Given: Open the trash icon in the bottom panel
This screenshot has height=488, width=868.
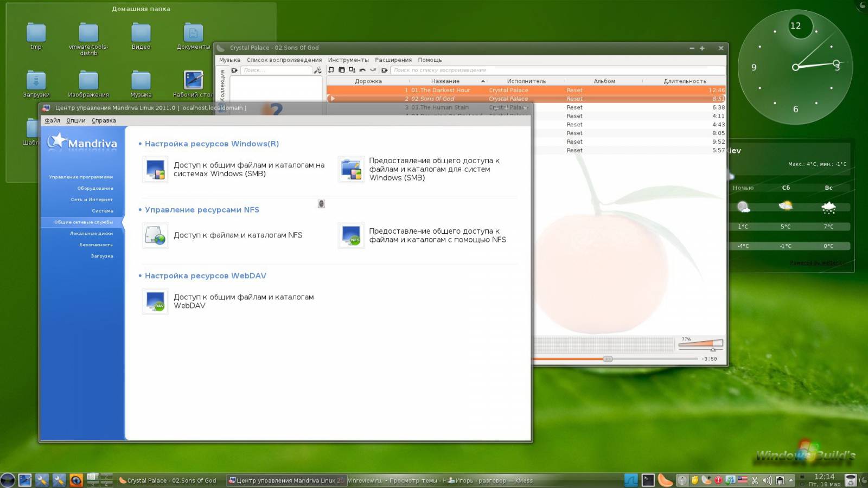Looking at the screenshot, I should (x=851, y=480).
